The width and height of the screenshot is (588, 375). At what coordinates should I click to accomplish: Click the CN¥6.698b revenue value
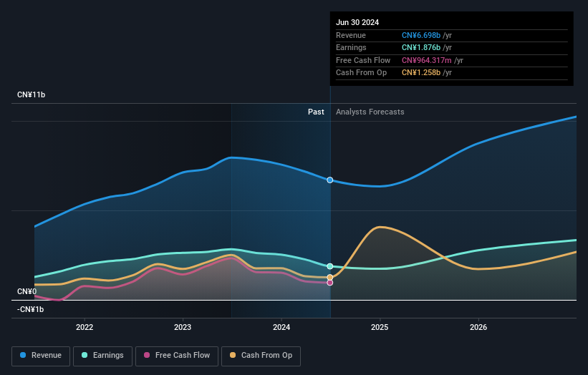tap(421, 35)
